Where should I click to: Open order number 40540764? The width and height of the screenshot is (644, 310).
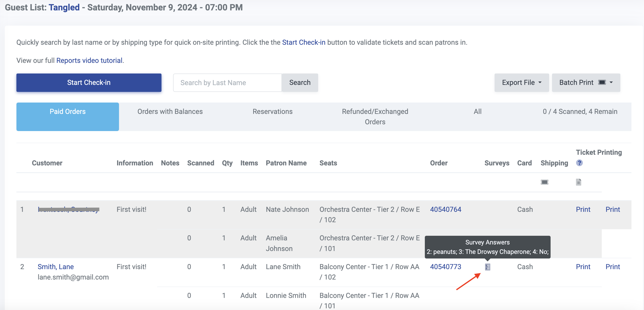pyautogui.click(x=445, y=209)
